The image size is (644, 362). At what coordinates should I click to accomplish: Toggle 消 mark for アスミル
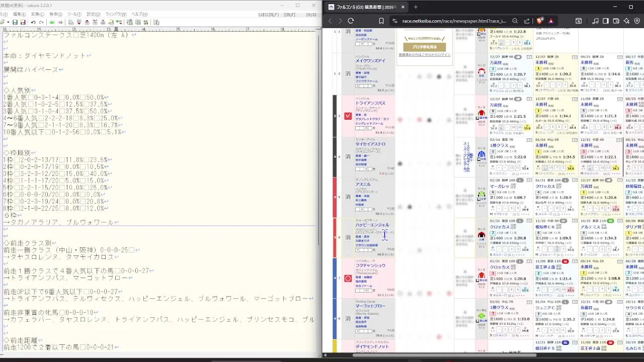(x=348, y=197)
